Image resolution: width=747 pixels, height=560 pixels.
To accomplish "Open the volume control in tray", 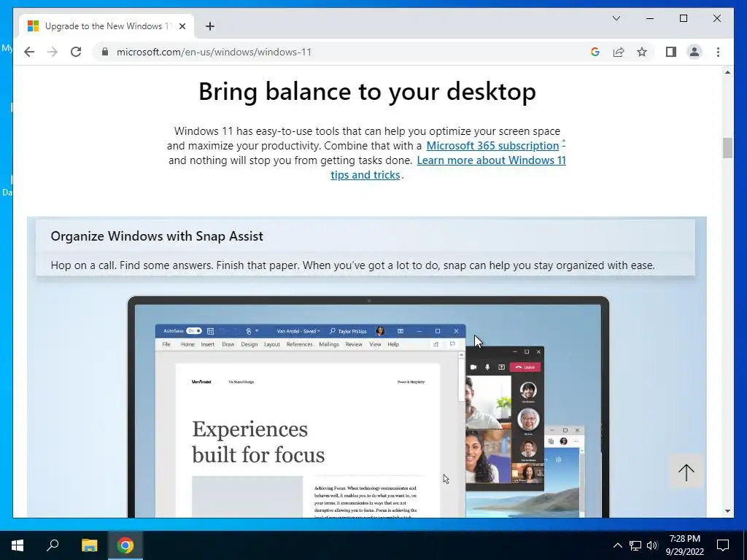I will pyautogui.click(x=652, y=545).
